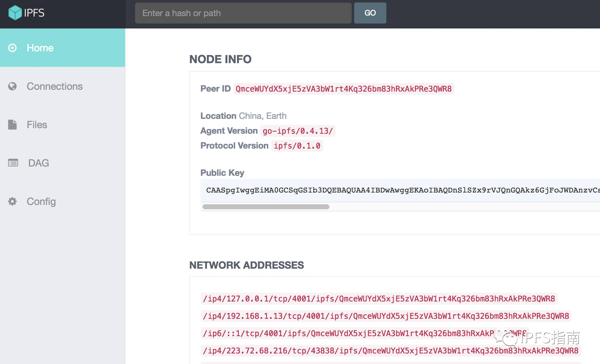
Task: Click the Home target icon
Action: (x=12, y=48)
